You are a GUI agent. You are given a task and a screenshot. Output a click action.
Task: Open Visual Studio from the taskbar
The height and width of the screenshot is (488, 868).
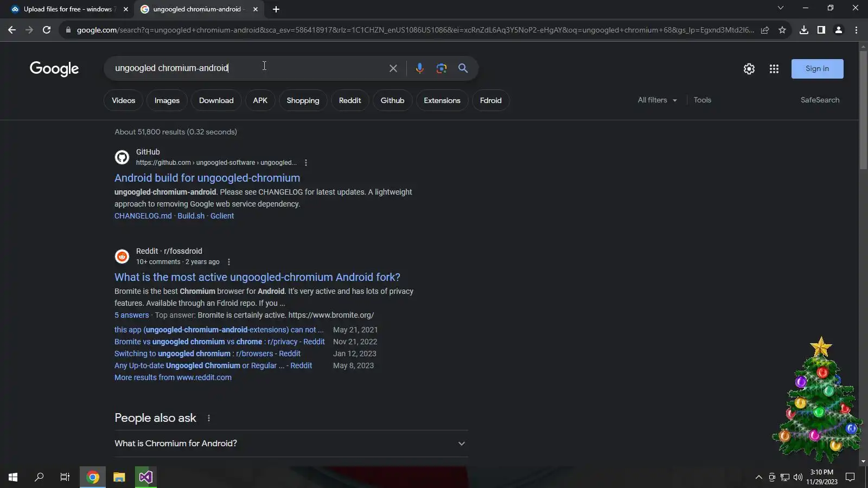(x=145, y=477)
